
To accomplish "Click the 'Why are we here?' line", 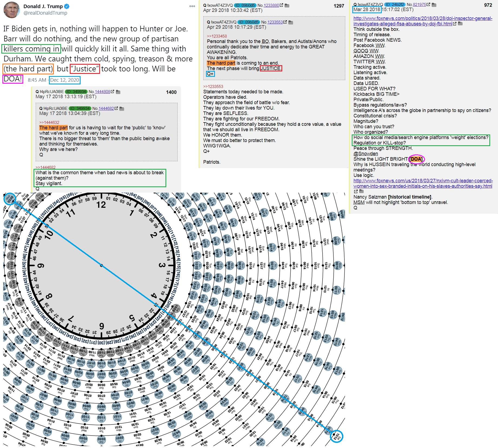I will [58, 149].
